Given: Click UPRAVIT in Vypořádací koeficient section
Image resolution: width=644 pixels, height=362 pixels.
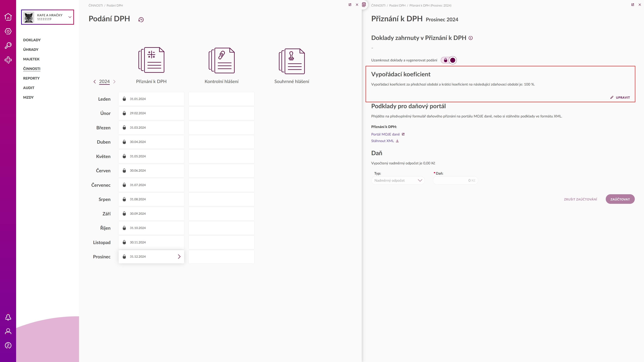Looking at the screenshot, I should click(x=620, y=97).
